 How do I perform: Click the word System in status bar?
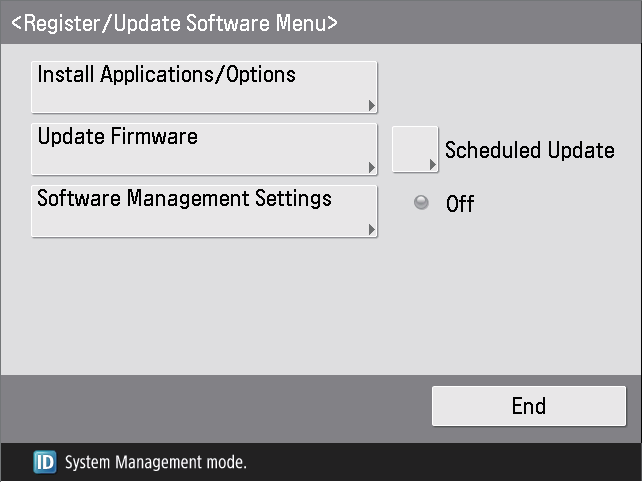click(x=88, y=463)
